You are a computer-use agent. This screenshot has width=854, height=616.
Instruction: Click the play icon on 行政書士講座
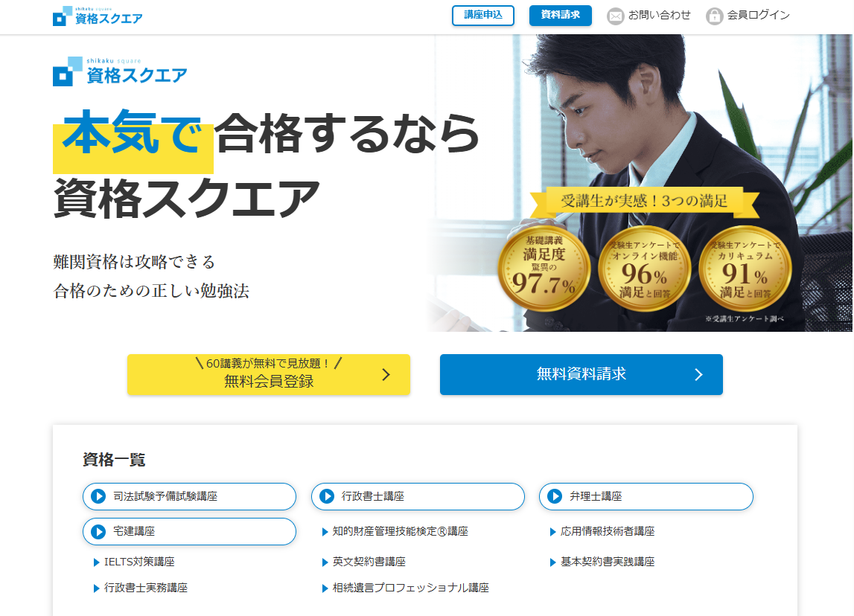pos(327,496)
